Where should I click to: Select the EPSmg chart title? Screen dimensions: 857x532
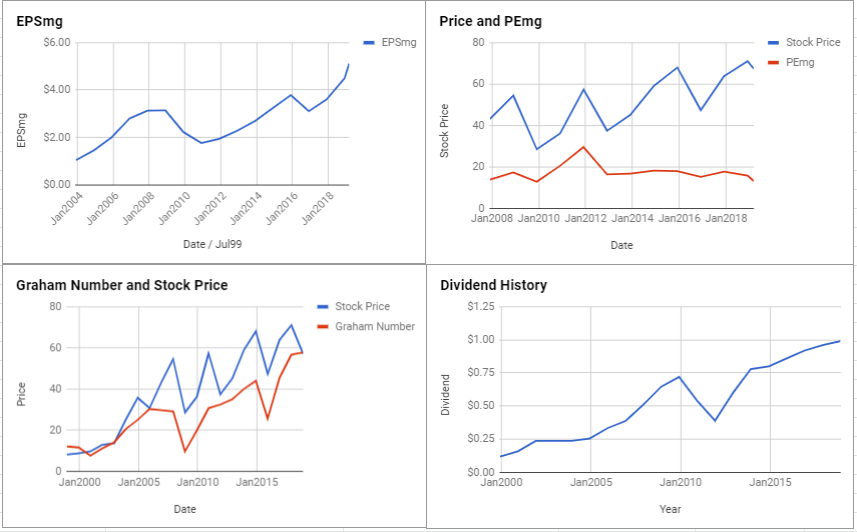point(39,22)
